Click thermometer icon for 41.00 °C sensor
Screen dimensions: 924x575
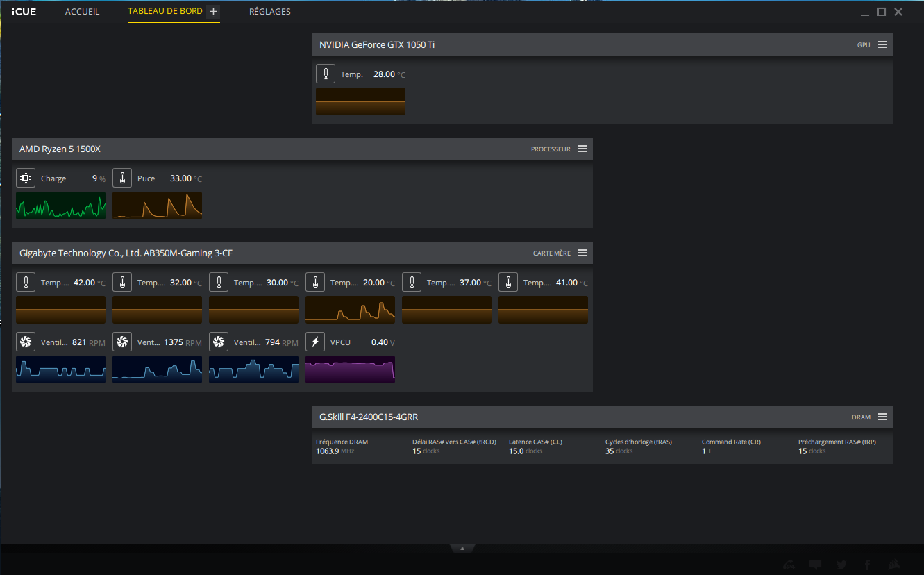tap(508, 283)
